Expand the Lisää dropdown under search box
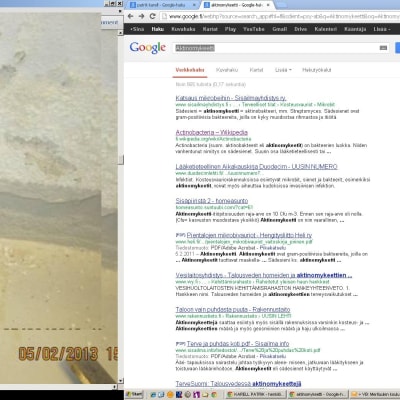400x400 pixels. point(283,70)
